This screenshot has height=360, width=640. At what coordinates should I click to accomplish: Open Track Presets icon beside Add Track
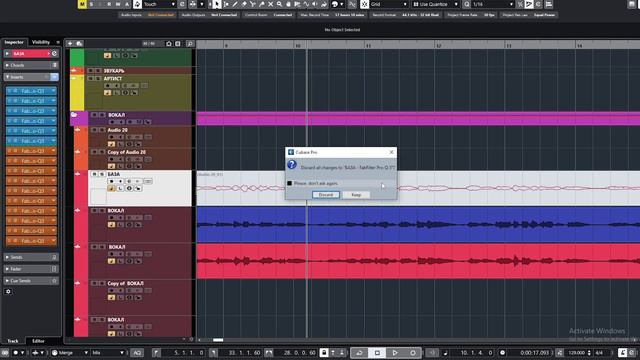pyautogui.click(x=79, y=43)
